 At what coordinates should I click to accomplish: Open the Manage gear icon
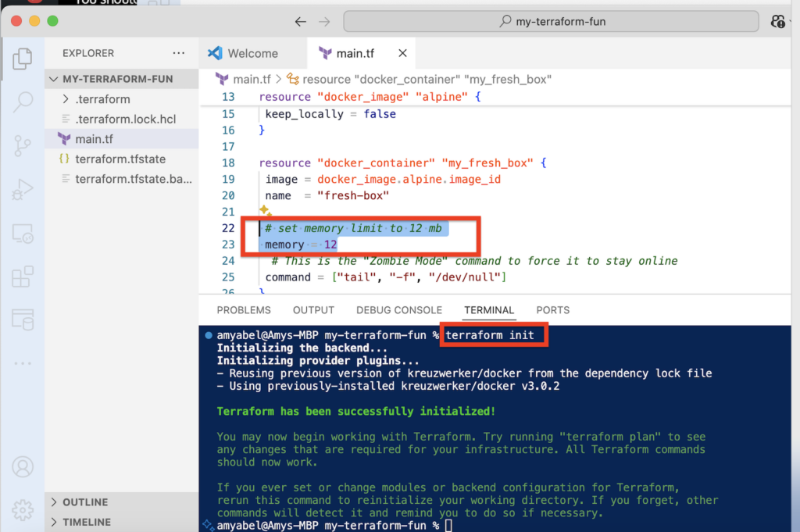pyautogui.click(x=23, y=509)
